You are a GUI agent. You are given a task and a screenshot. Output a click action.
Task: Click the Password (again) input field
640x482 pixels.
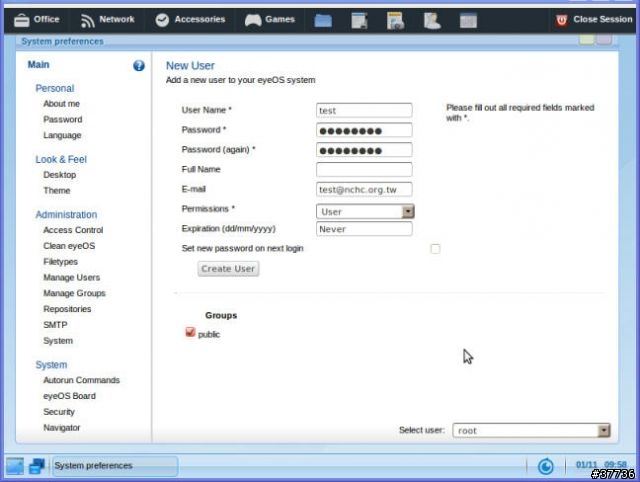tap(364, 150)
